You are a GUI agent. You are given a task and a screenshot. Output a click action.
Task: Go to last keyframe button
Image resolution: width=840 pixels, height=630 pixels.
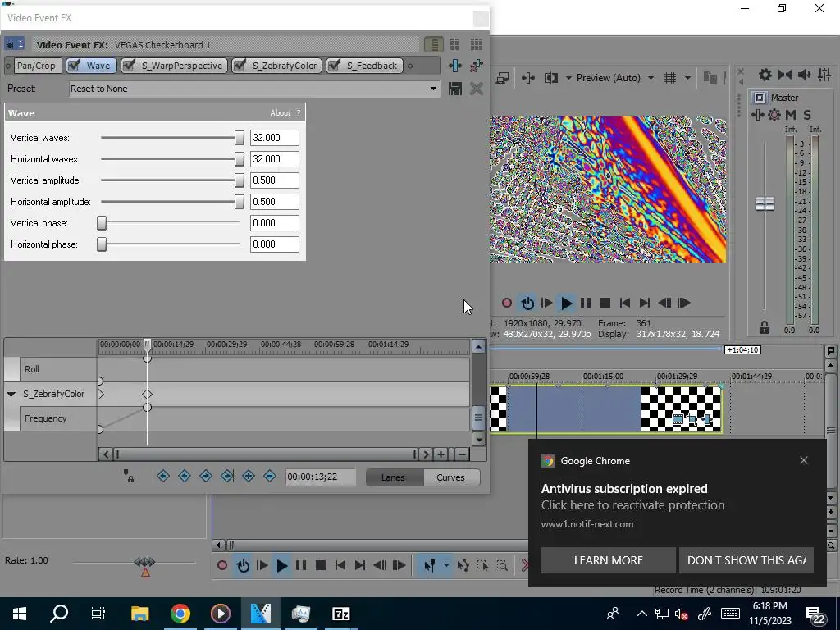tap(227, 476)
